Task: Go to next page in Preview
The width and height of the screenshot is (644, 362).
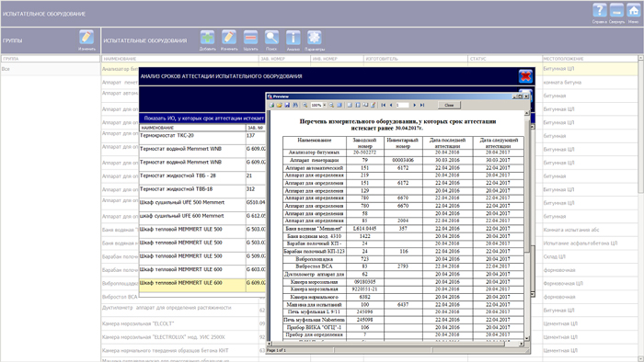Action: (414, 105)
